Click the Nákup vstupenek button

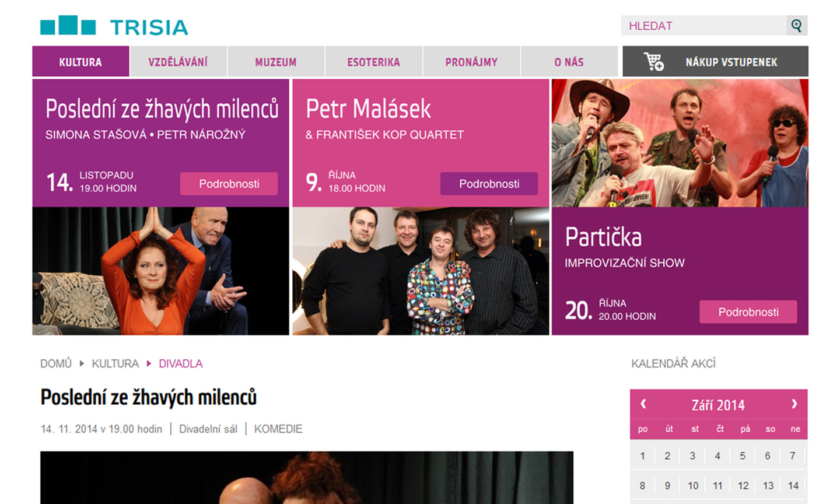point(715,61)
